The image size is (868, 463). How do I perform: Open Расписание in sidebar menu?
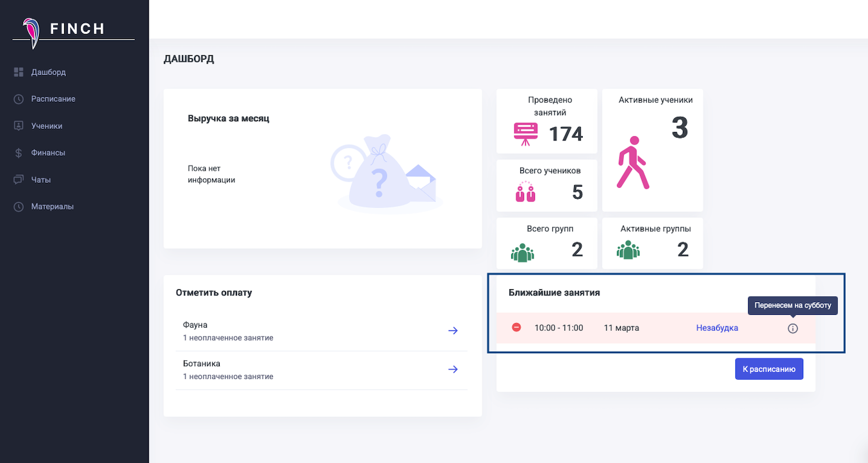pos(53,99)
